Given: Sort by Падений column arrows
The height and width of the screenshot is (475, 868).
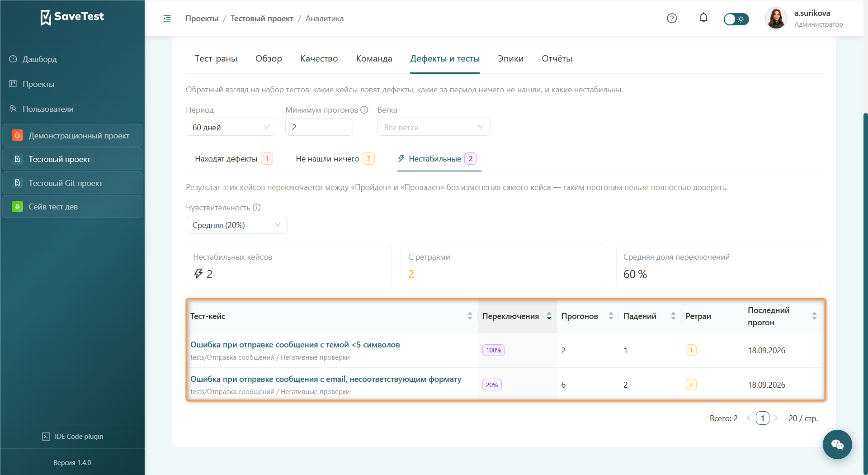Looking at the screenshot, I should coord(673,316).
